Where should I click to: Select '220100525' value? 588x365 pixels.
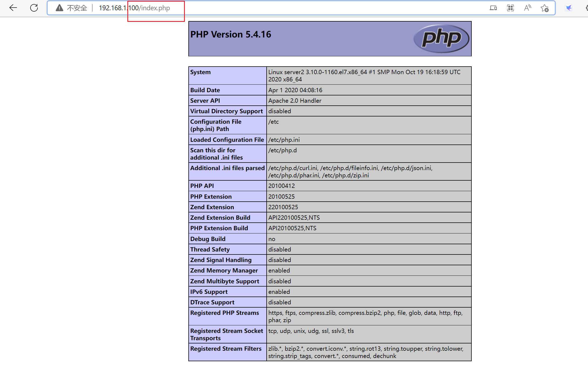[283, 207]
